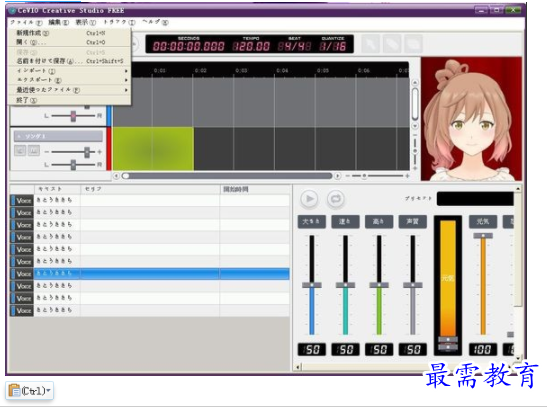
Task: Click the QUANTIZE 8/16 display
Action: 333,46
